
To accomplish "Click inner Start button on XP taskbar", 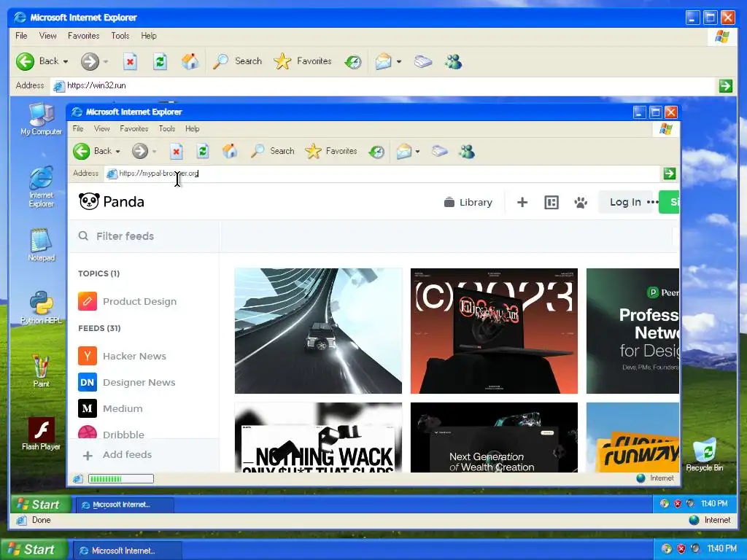I will tap(41, 505).
